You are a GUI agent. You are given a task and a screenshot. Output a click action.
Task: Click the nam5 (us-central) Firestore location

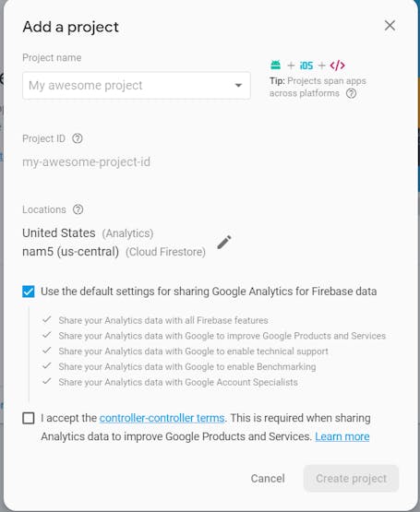pos(114,252)
